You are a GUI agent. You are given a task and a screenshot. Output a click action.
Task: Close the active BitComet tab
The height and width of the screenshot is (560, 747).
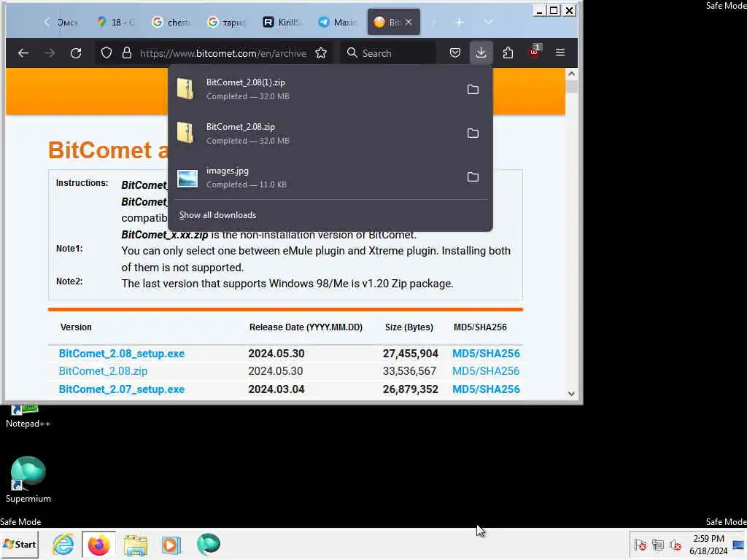pos(409,22)
